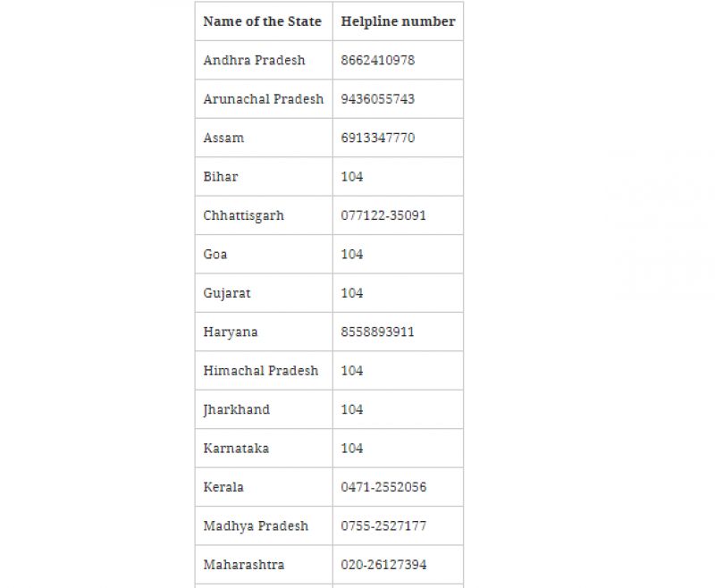Screen dimensions: 715x588
Task: Click Haryana's number 8558893911
Action: 377,332
